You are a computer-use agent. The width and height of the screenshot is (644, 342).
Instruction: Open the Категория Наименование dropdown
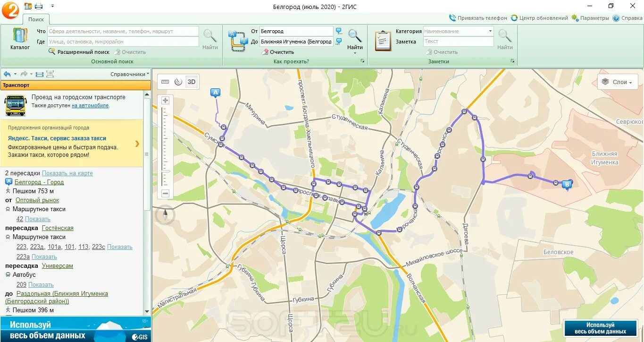458,31
